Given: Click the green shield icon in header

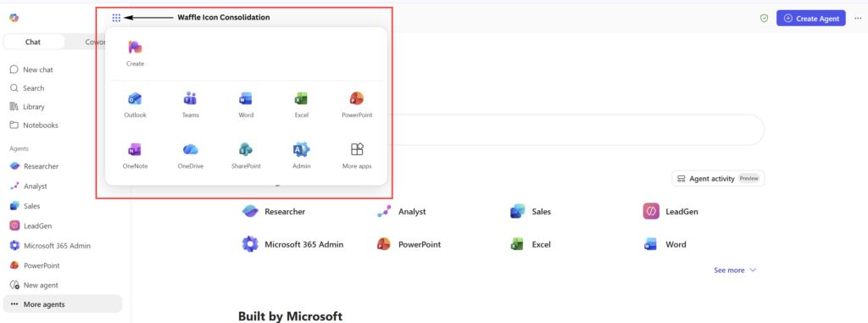Looking at the screenshot, I should point(764,19).
